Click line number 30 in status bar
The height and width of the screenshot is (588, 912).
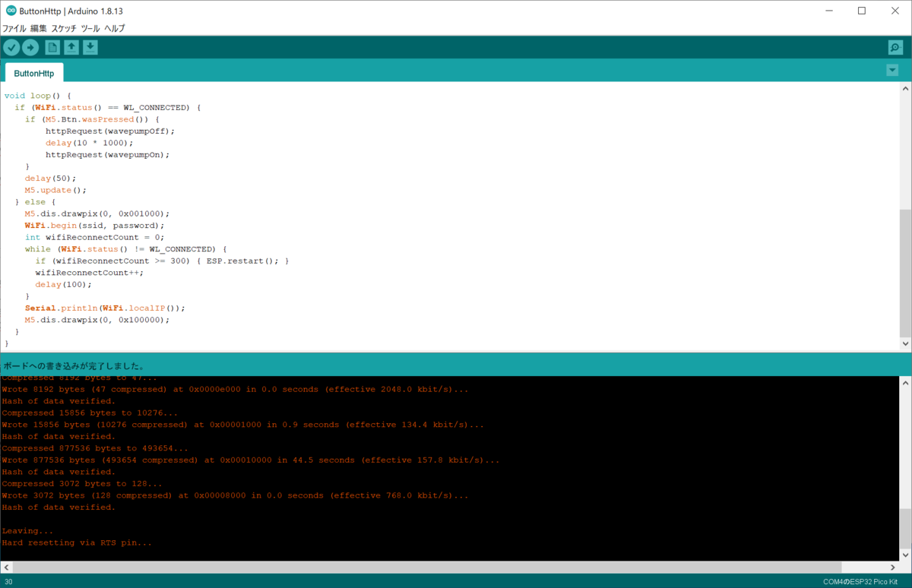(x=8, y=582)
